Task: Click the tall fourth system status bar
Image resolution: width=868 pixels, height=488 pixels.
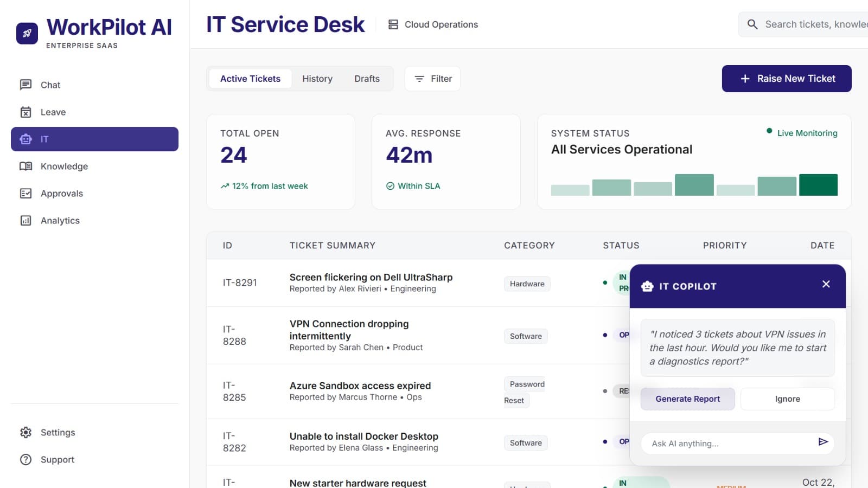Action: click(694, 185)
